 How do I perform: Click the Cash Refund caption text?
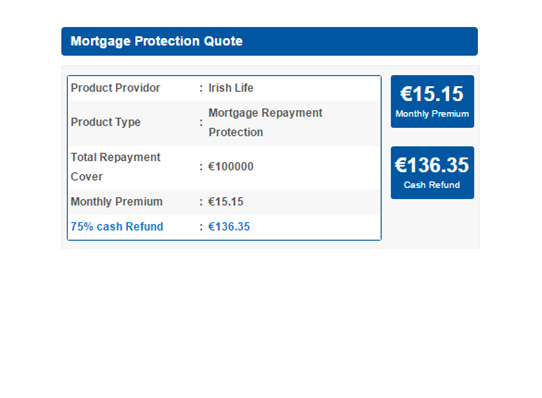(432, 185)
